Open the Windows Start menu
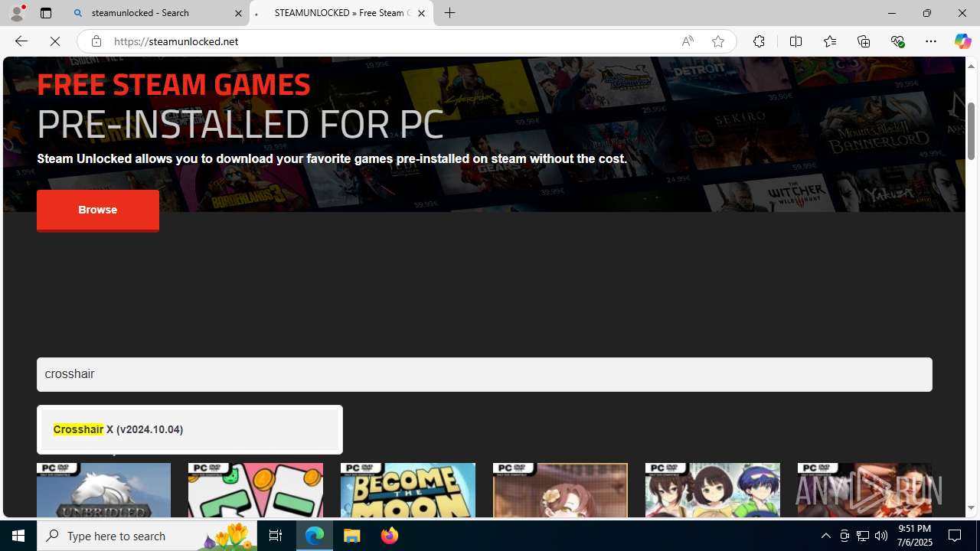This screenshot has height=551, width=980. tap(18, 536)
